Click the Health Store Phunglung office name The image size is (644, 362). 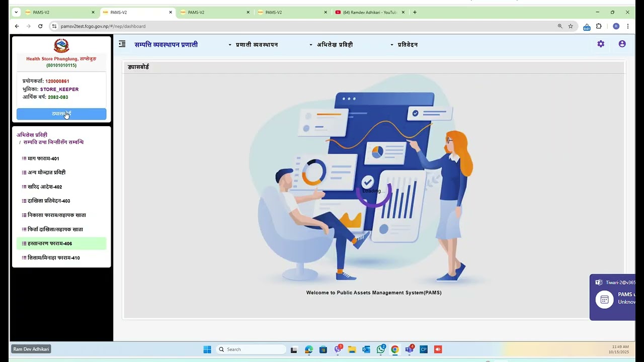point(61,59)
